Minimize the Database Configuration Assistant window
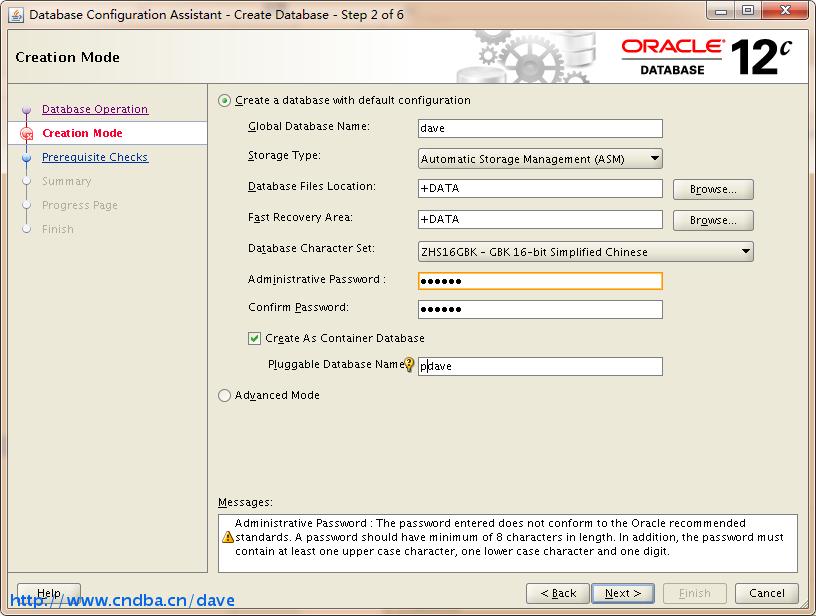 click(x=721, y=11)
